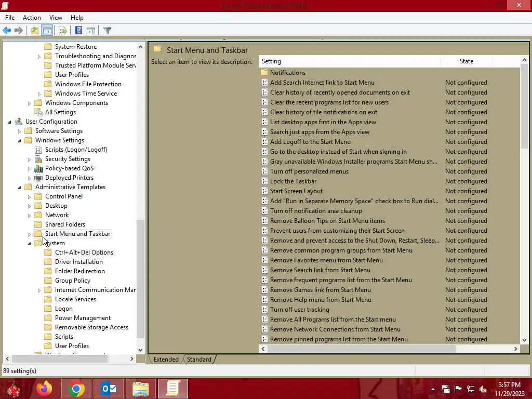
Task: Open the Help toolbar icon
Action: (79, 31)
